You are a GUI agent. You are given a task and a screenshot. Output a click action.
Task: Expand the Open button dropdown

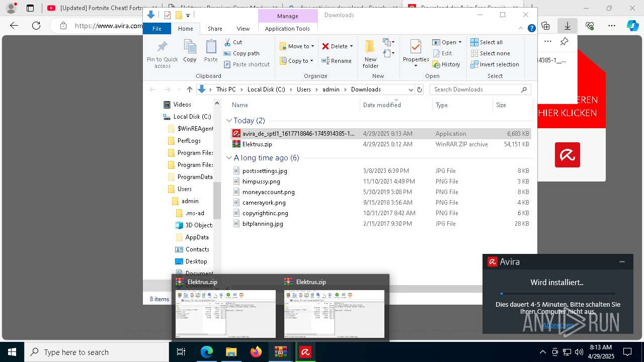(x=460, y=42)
